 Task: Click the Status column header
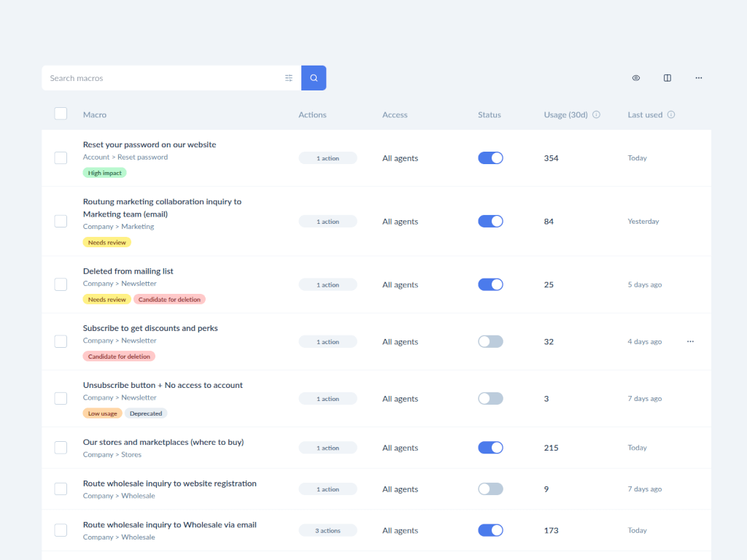(x=489, y=114)
